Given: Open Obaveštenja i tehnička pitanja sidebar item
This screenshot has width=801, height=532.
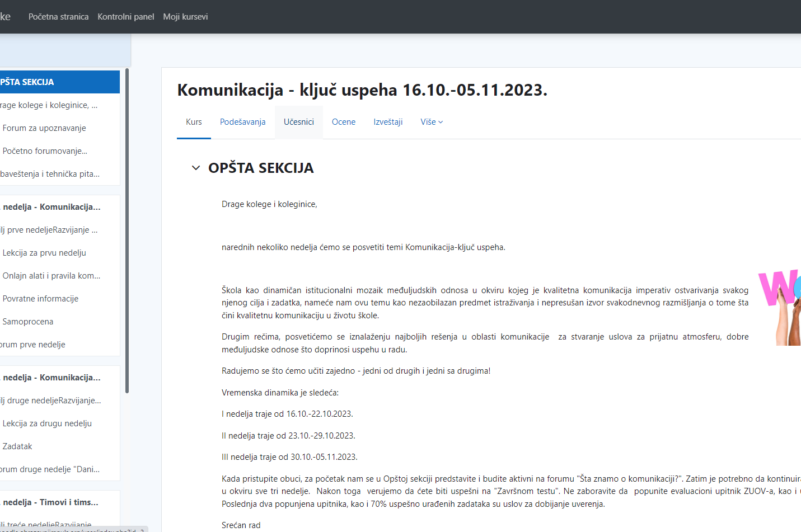Looking at the screenshot, I should (50, 174).
